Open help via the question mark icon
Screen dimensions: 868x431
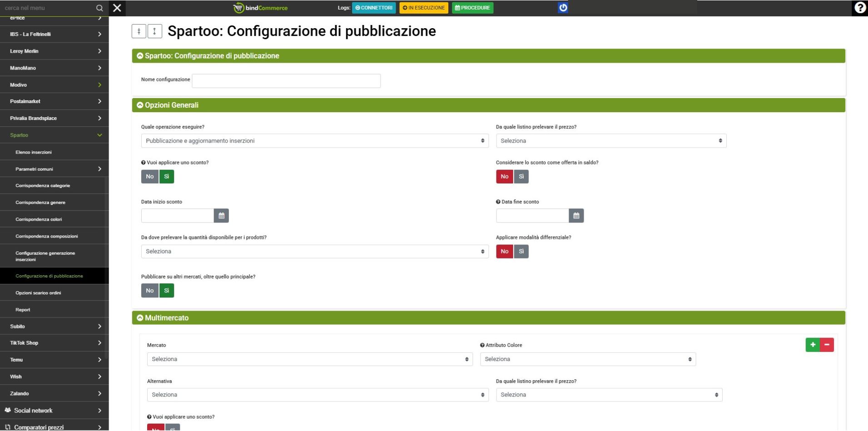tap(859, 8)
